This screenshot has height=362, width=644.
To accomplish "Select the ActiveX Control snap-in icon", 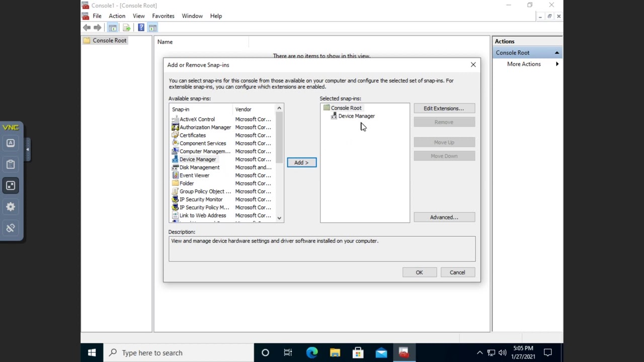I will (x=175, y=119).
